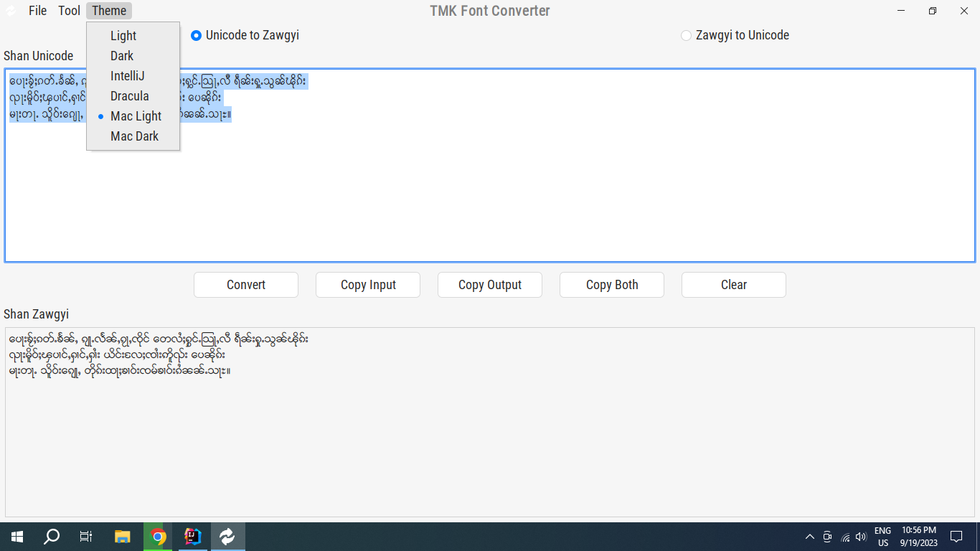Viewport: 980px width, 551px height.
Task: Open the Action Center notification icon
Action: click(x=956, y=536)
